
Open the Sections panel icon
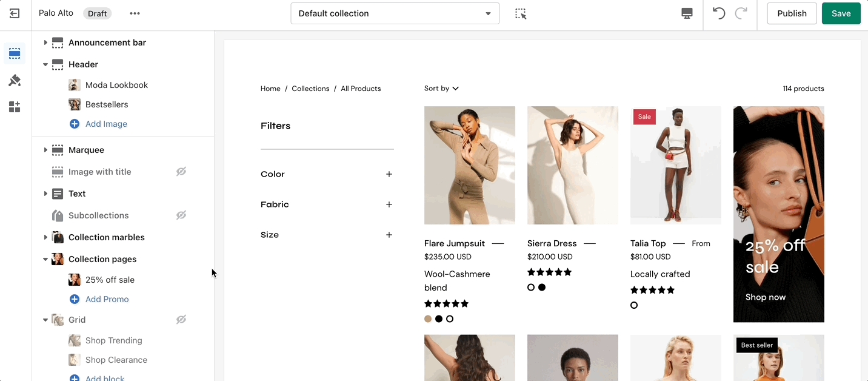tap(15, 53)
